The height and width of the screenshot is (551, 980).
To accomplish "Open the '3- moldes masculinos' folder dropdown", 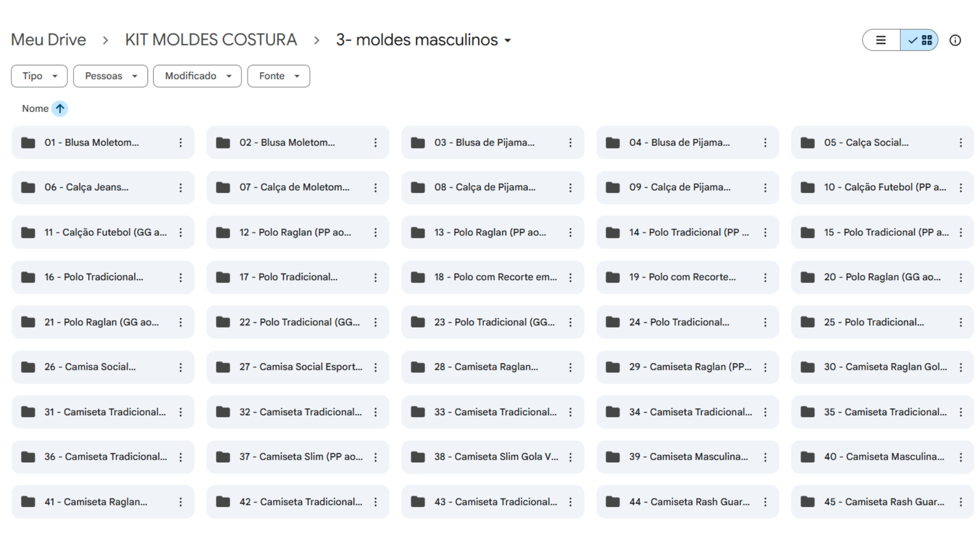I will (x=423, y=40).
